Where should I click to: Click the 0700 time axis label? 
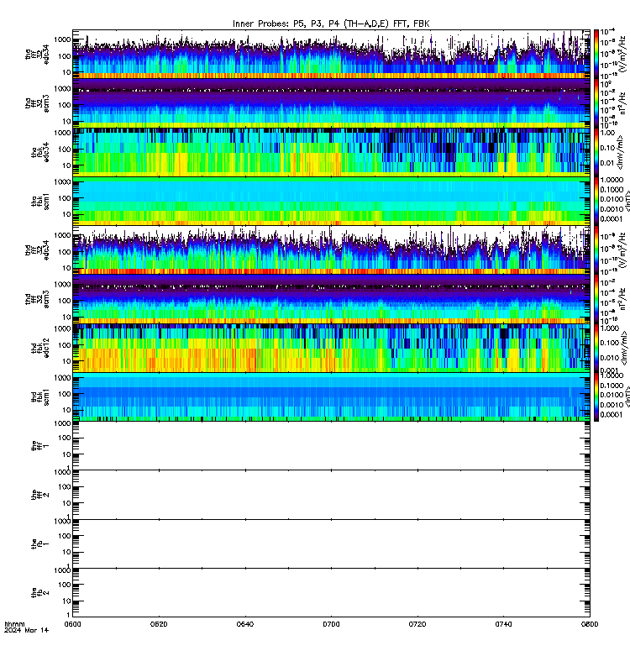pos(331,624)
